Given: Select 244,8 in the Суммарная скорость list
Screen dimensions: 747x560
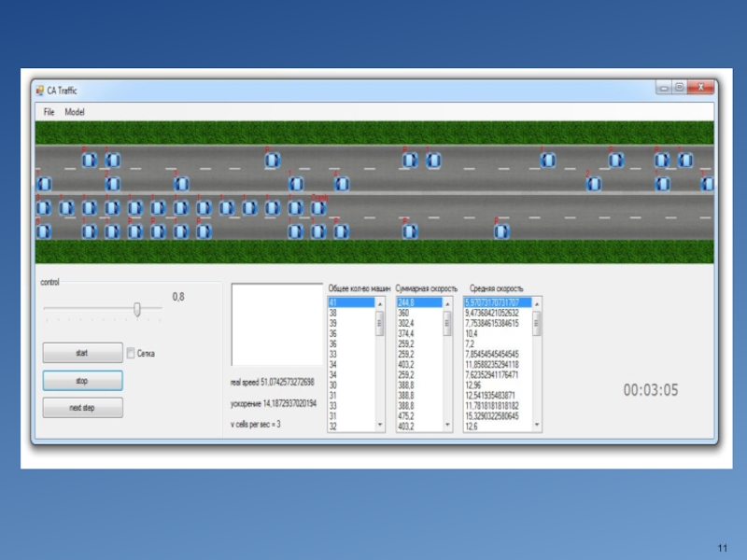Looking at the screenshot, I should (418, 303).
